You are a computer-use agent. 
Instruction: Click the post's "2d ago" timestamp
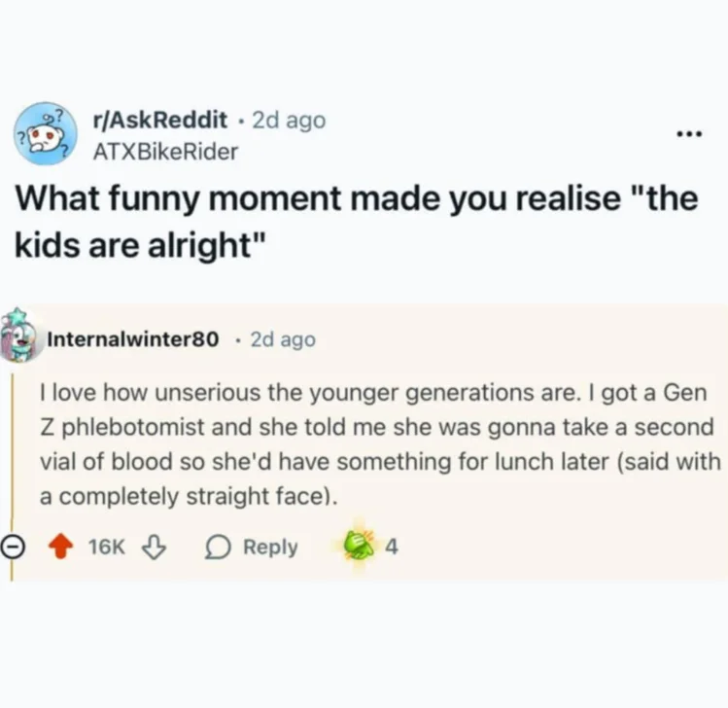click(x=289, y=121)
